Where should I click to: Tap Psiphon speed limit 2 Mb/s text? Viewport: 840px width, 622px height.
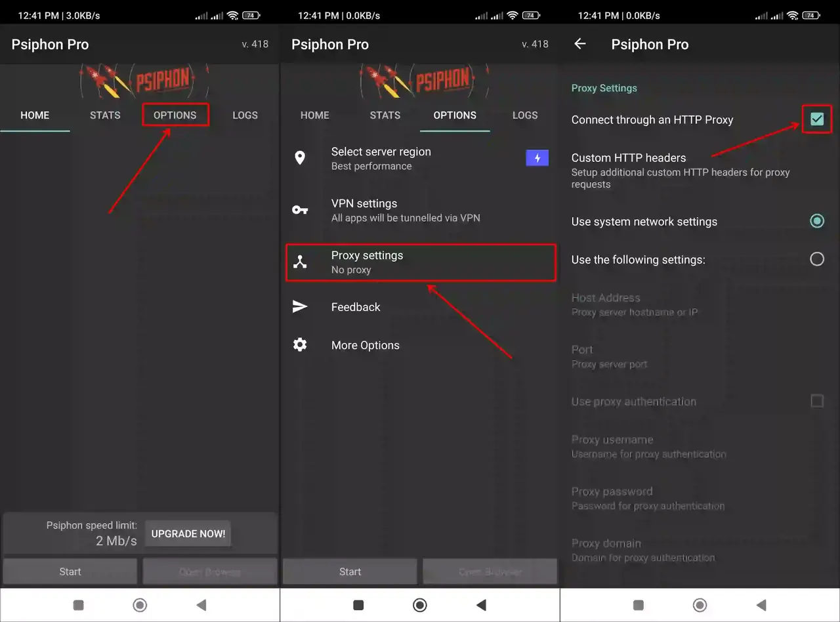[92, 533]
